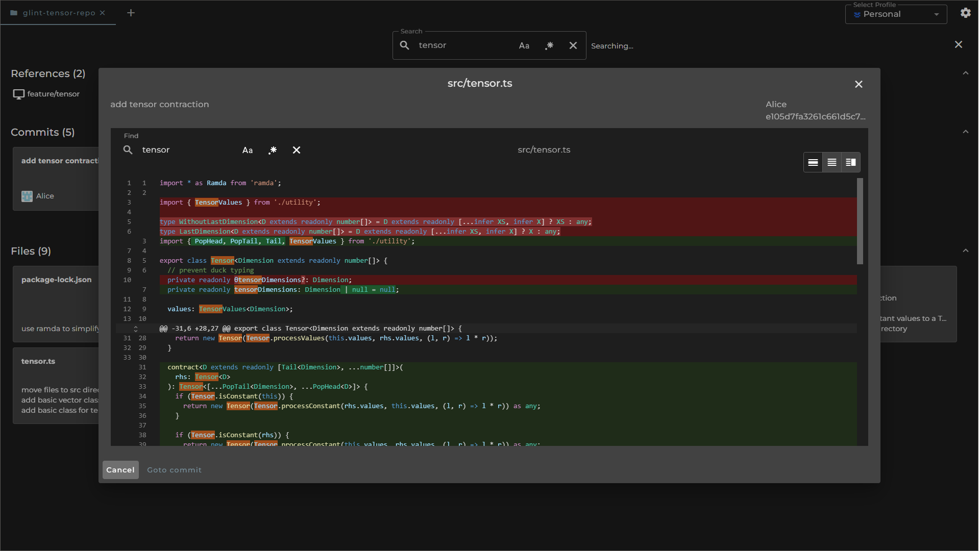The image size is (980, 551).
Task: Toggle regex in top Search bar
Action: 549,45
